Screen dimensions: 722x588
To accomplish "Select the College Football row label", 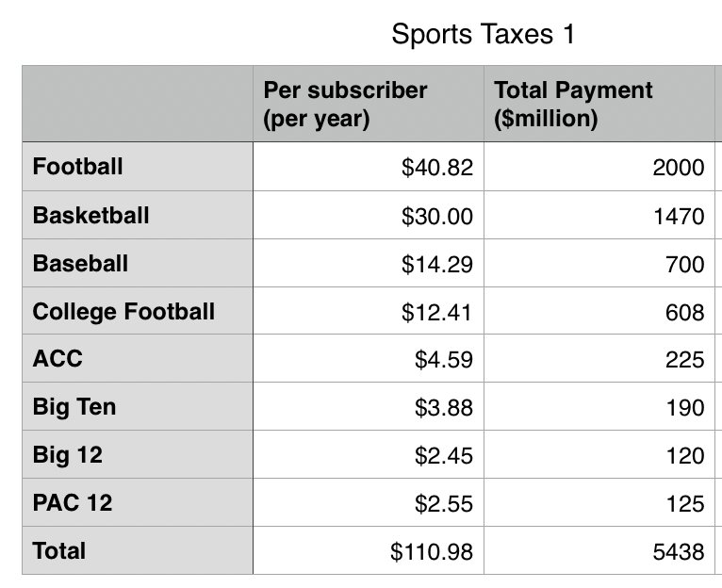I will (x=137, y=311).
